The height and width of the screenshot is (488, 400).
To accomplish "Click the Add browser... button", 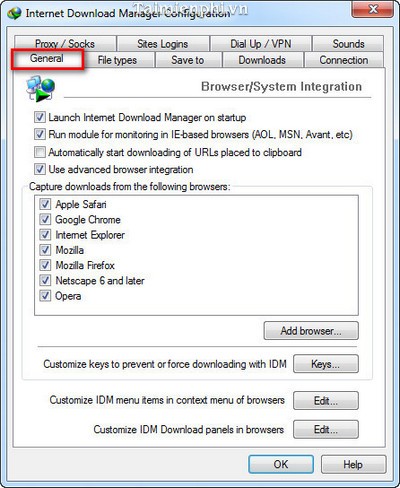I will 311,331.
